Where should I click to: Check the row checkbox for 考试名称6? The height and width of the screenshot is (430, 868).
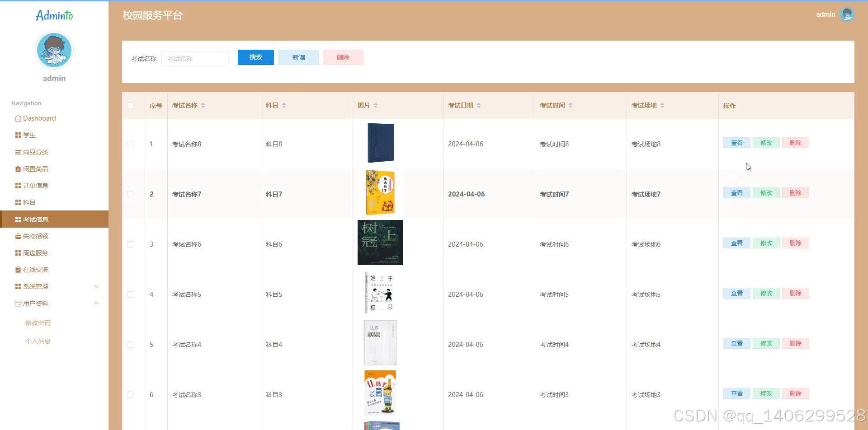(130, 244)
